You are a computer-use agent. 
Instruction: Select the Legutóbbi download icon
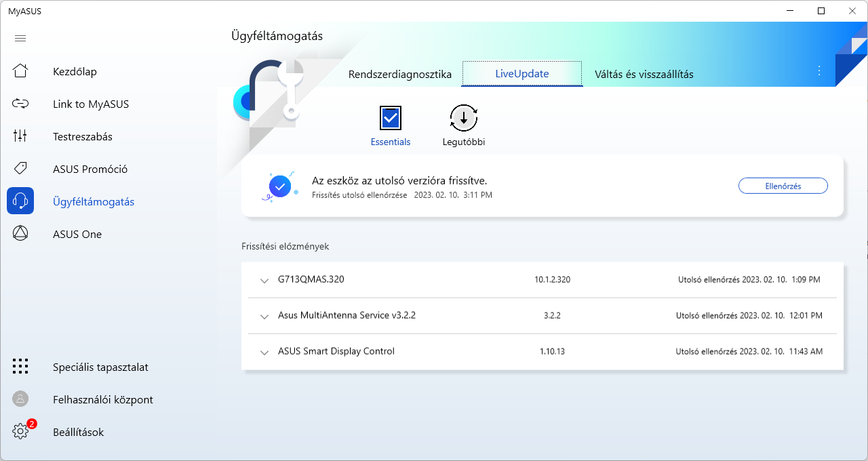pos(464,118)
